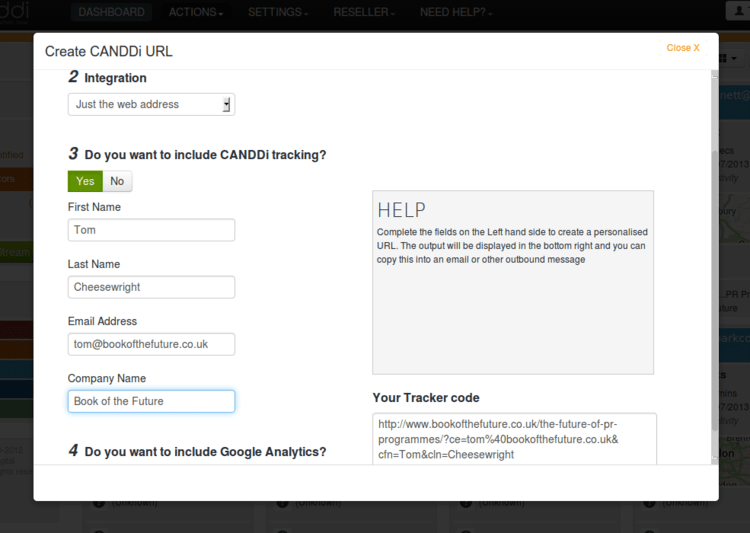Expand the Integration dropdown
The width and height of the screenshot is (750, 533).
[151, 104]
